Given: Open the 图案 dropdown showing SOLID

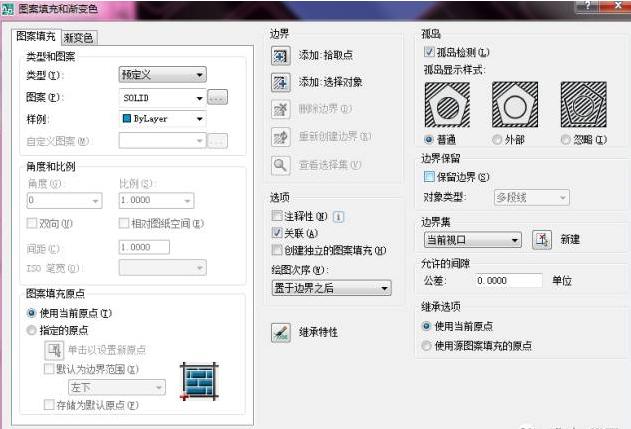Looking at the screenshot, I should tap(163, 98).
